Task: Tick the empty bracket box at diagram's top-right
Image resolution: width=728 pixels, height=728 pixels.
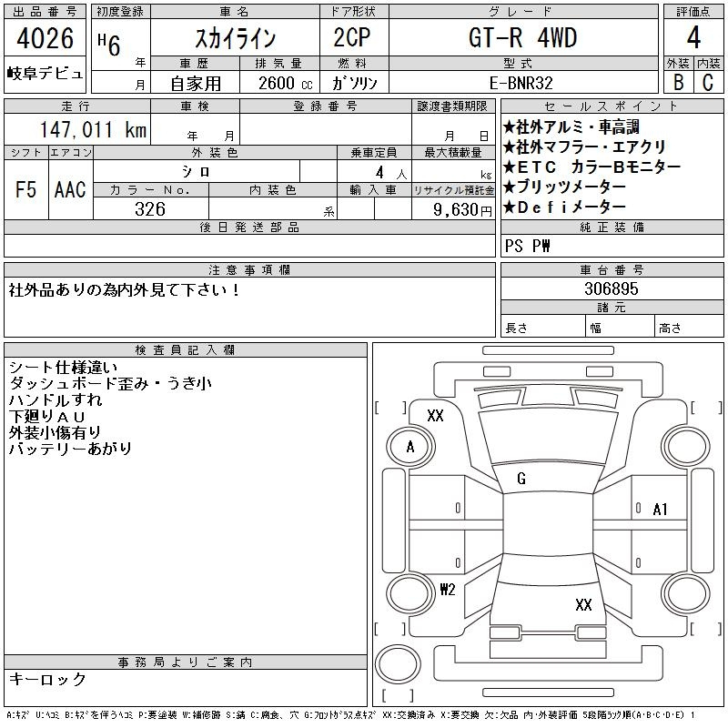Action: 703,407
